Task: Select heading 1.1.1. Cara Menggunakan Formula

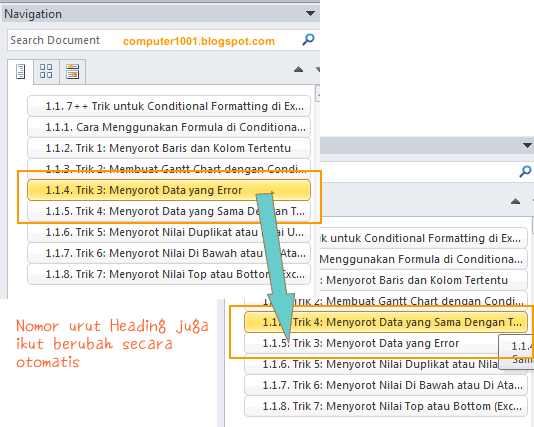Action: pyautogui.click(x=169, y=127)
